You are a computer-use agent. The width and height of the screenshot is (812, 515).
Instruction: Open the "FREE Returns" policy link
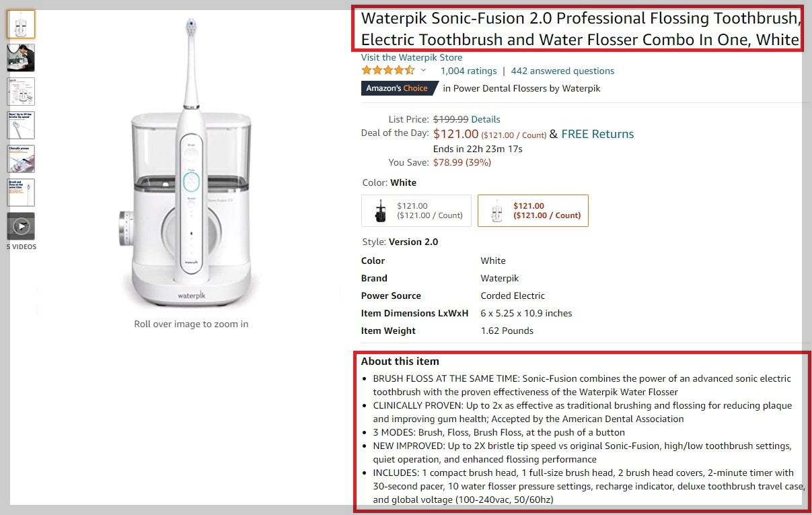[597, 134]
